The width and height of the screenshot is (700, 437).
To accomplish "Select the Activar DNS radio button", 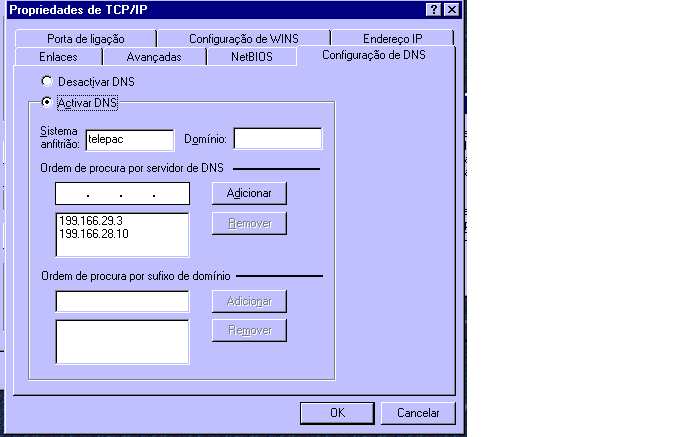I will coord(47,102).
